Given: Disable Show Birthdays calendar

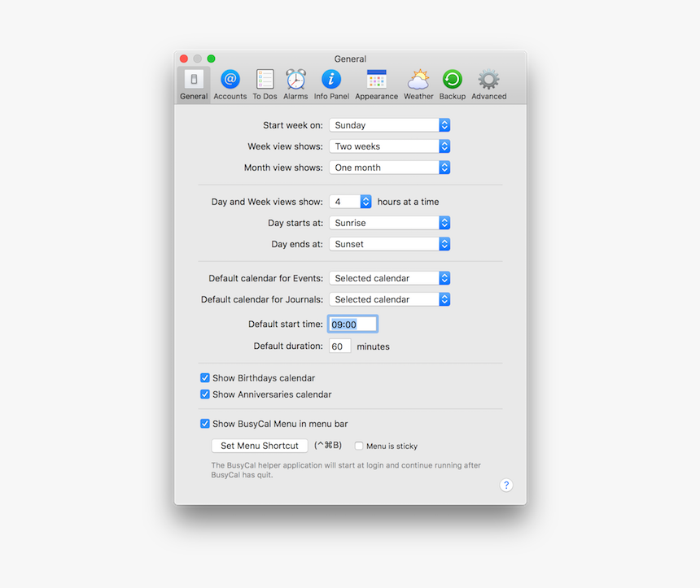Looking at the screenshot, I should (x=205, y=377).
